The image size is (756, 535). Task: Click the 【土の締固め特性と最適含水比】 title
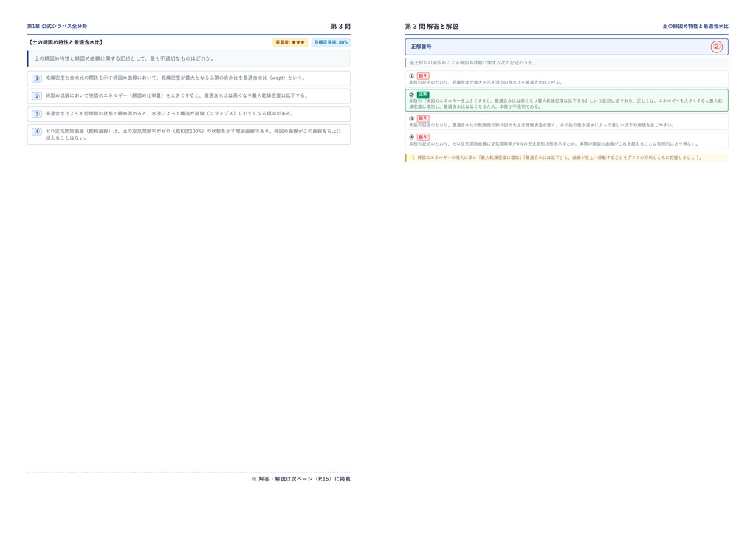pyautogui.click(x=66, y=42)
